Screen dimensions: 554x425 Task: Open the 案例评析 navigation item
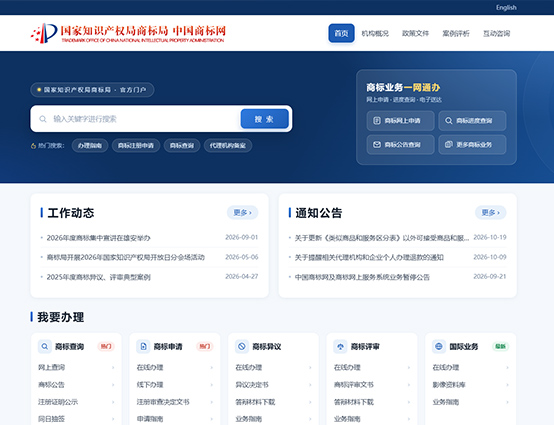(x=456, y=33)
